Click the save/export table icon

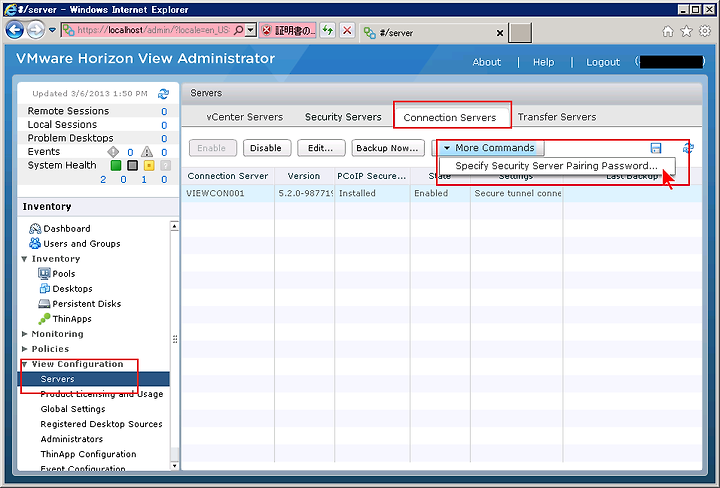pos(656,148)
